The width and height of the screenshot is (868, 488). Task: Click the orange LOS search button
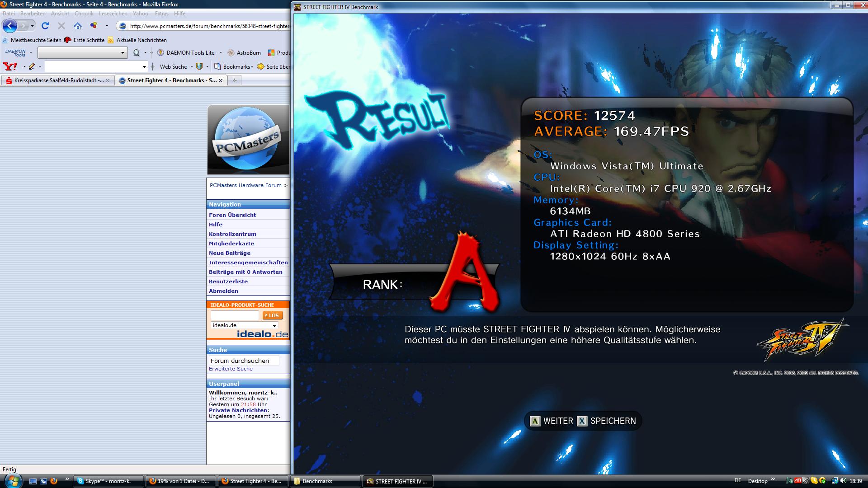coord(273,315)
